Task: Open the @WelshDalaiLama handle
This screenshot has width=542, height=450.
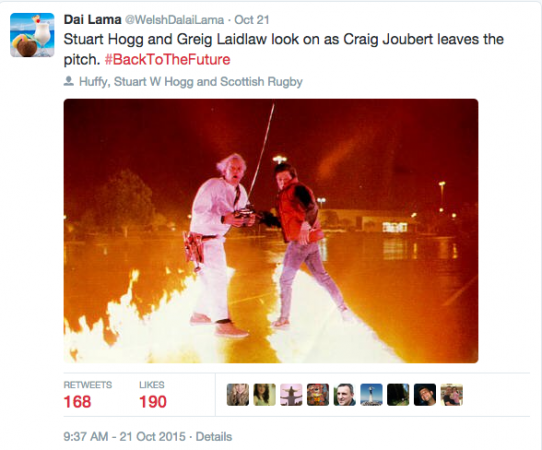Action: pyautogui.click(x=174, y=20)
